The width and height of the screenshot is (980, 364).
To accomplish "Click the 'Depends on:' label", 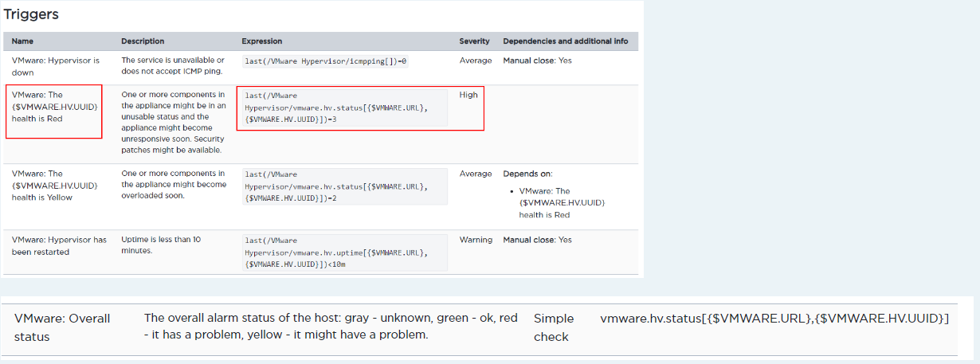I will (x=527, y=174).
